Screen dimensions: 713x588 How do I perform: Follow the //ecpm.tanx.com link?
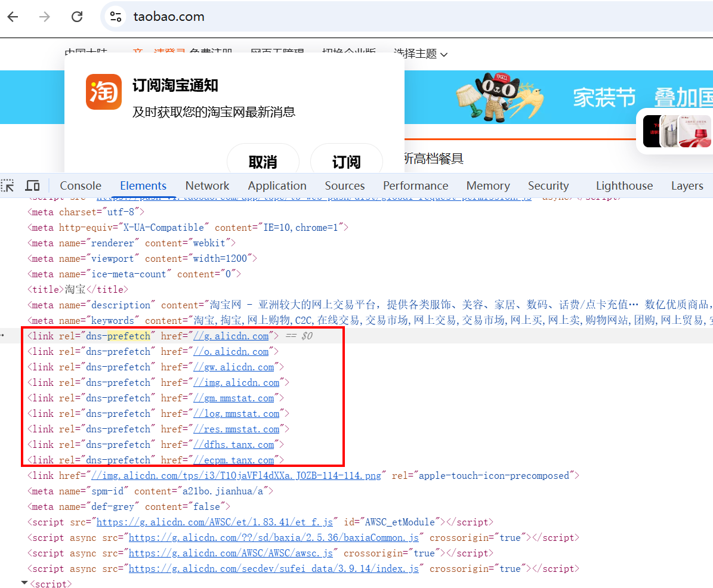234,459
